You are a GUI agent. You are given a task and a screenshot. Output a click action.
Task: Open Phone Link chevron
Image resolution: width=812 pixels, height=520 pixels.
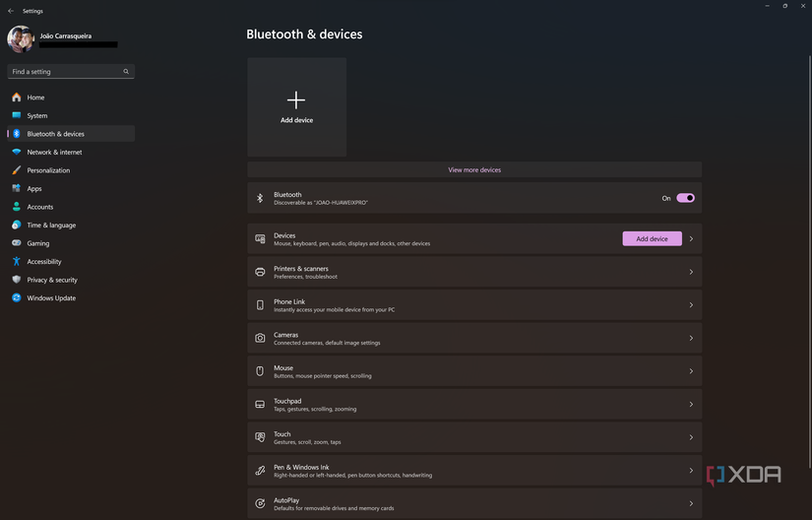pos(691,305)
